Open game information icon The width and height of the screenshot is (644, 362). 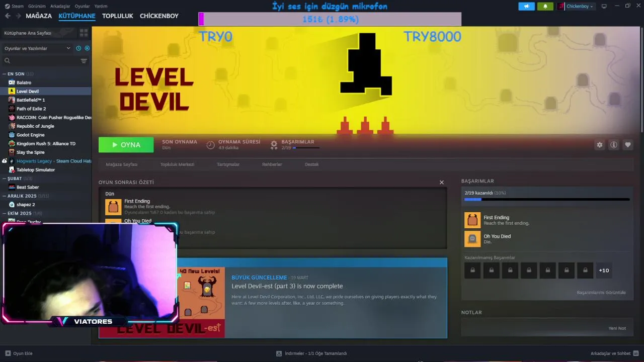(x=614, y=145)
